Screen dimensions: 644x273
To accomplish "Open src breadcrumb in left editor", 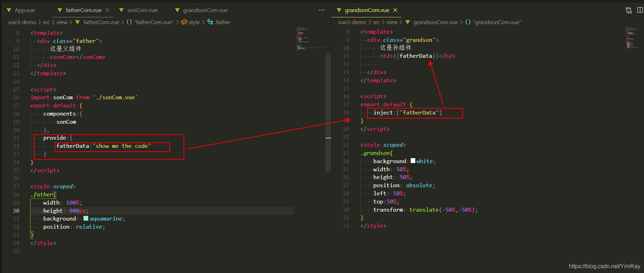I will tap(46, 22).
